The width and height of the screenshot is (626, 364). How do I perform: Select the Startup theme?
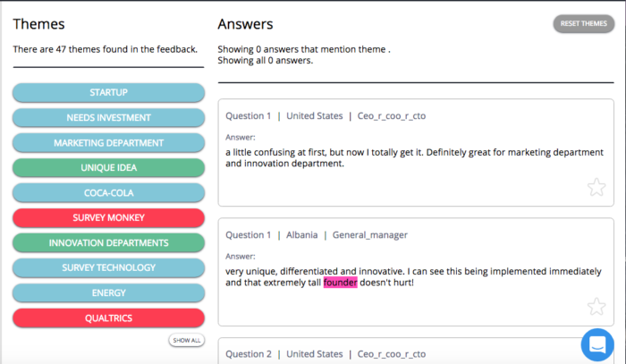[108, 93]
